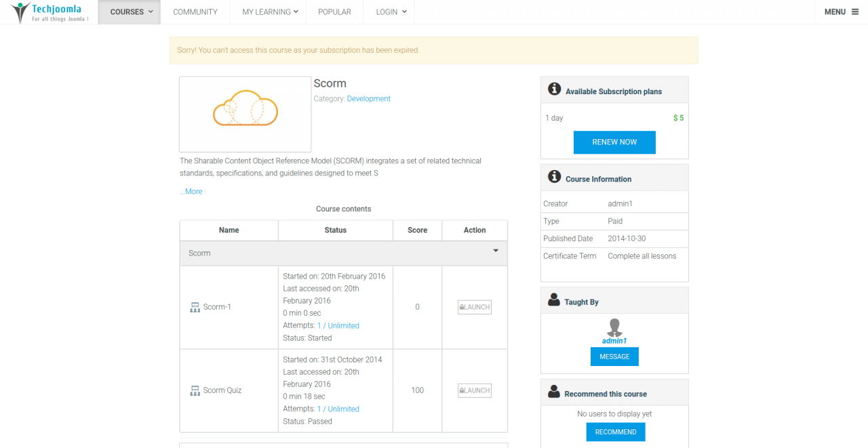Click the Message button

point(614,357)
